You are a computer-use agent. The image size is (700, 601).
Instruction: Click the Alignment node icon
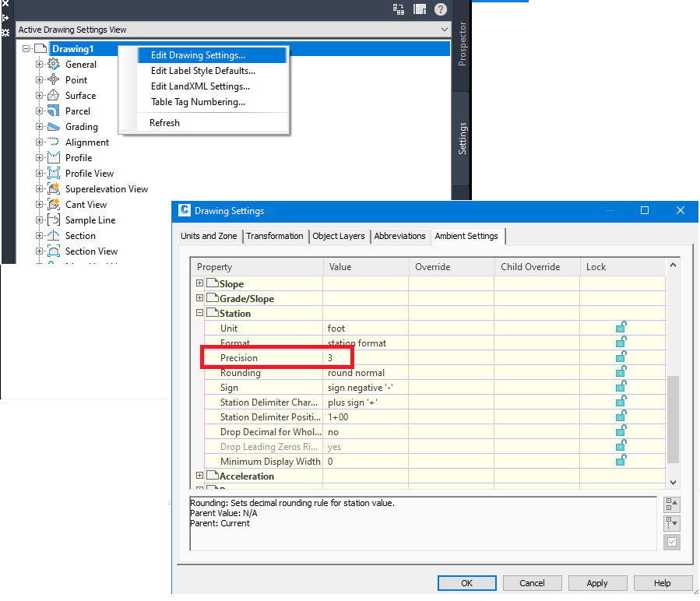pos(54,142)
